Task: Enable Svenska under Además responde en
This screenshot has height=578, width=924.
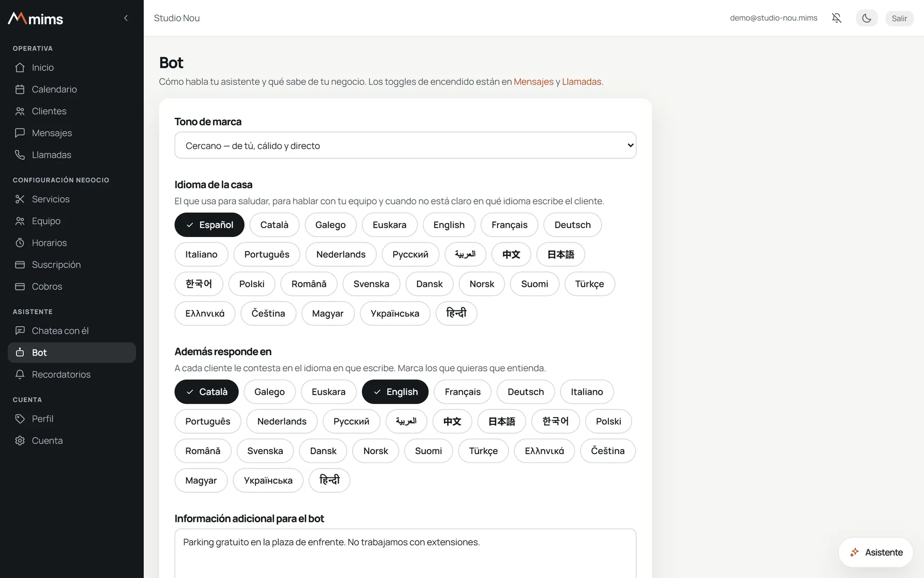Action: click(x=265, y=451)
